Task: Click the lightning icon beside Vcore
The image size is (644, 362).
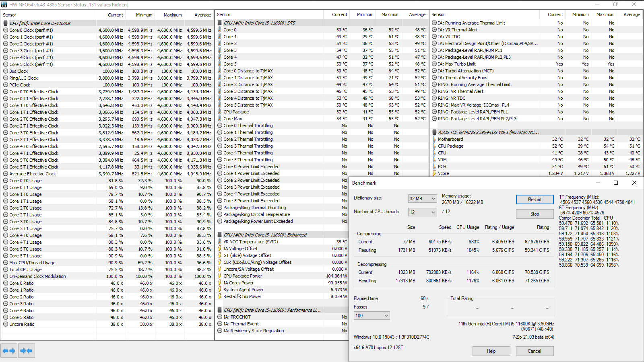Action: point(434,173)
